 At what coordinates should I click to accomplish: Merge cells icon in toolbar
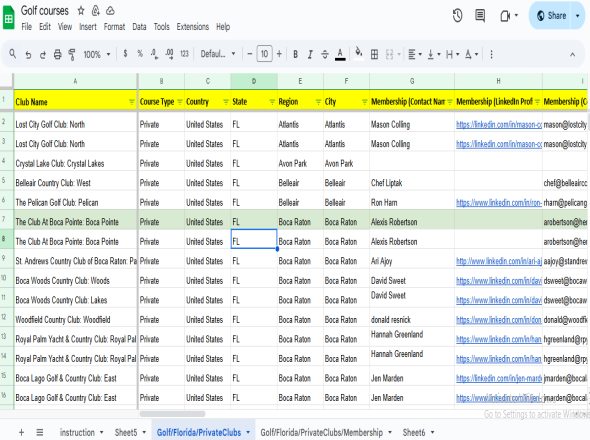[x=389, y=55]
